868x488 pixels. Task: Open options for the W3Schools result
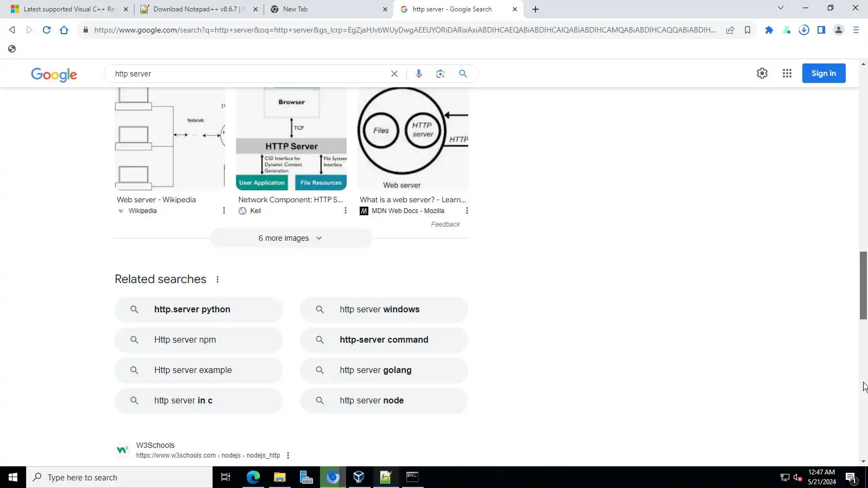pyautogui.click(x=288, y=455)
